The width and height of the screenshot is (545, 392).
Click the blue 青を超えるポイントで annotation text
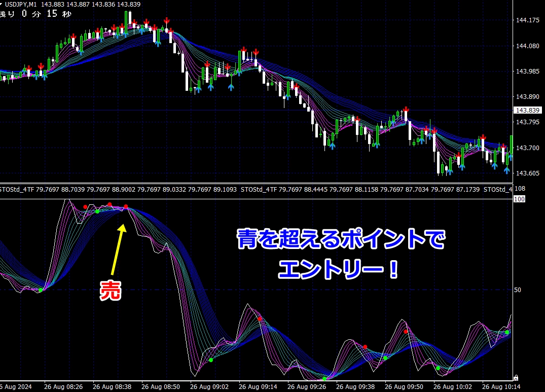(340, 239)
